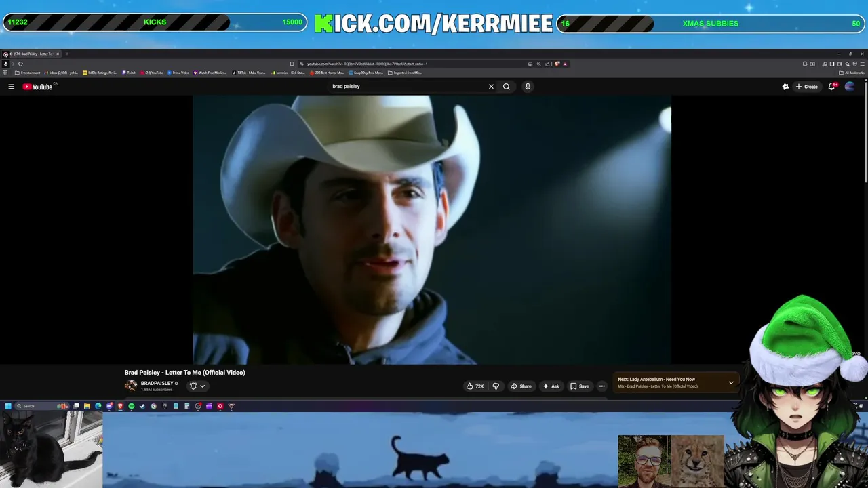The height and width of the screenshot is (488, 868).
Task: Open the Brave rewards triangle icon
Action: tap(565, 64)
